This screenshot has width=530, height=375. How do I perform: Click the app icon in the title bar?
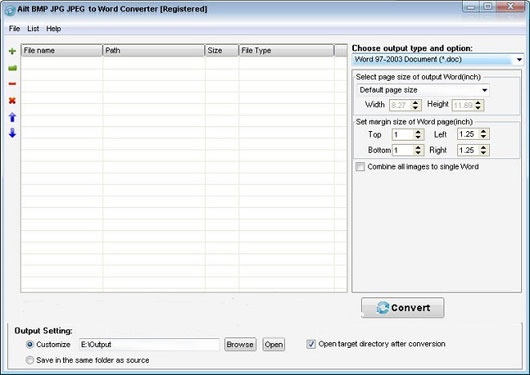coord(10,10)
